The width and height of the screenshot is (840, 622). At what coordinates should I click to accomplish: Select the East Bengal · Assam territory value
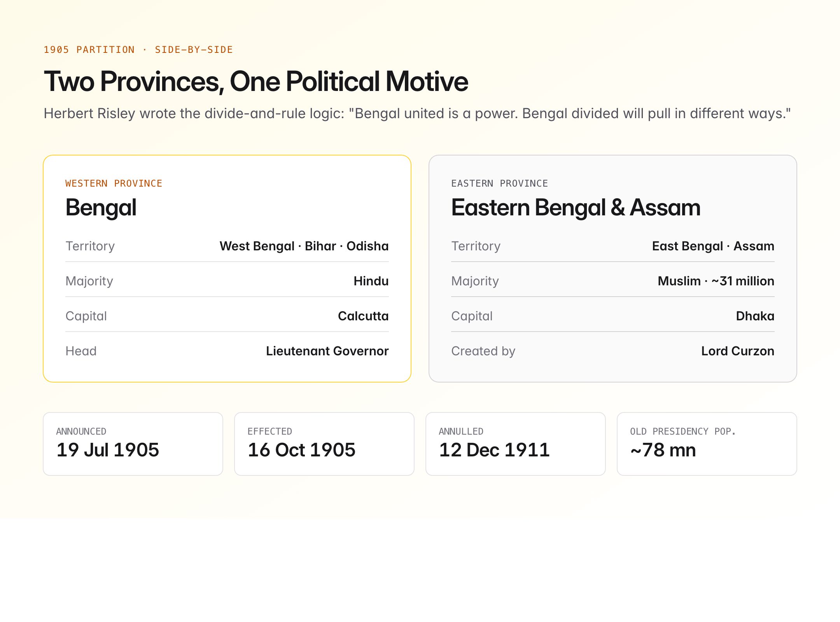click(x=713, y=246)
